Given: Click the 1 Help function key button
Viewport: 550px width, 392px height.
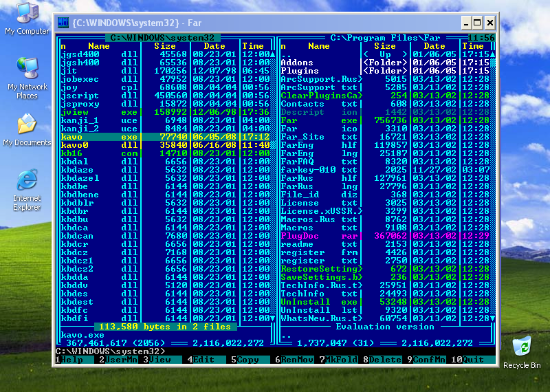Looking at the screenshot, I should click(x=74, y=360).
